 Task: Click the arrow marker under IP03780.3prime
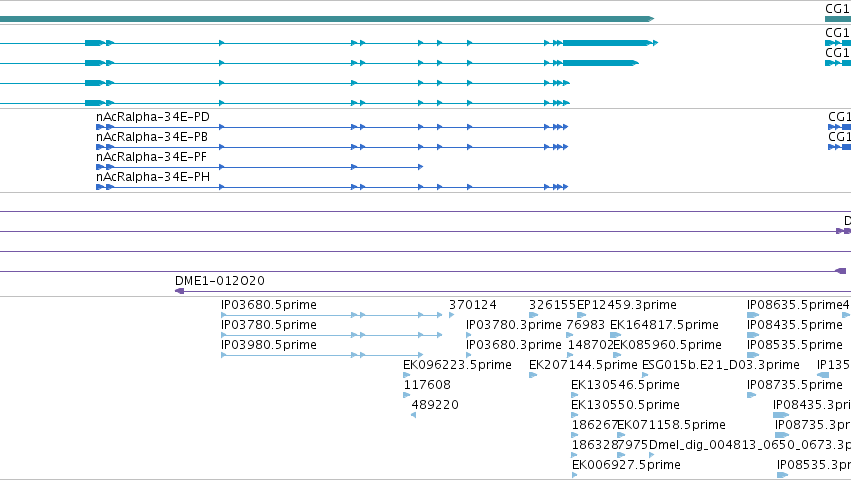tap(468, 335)
